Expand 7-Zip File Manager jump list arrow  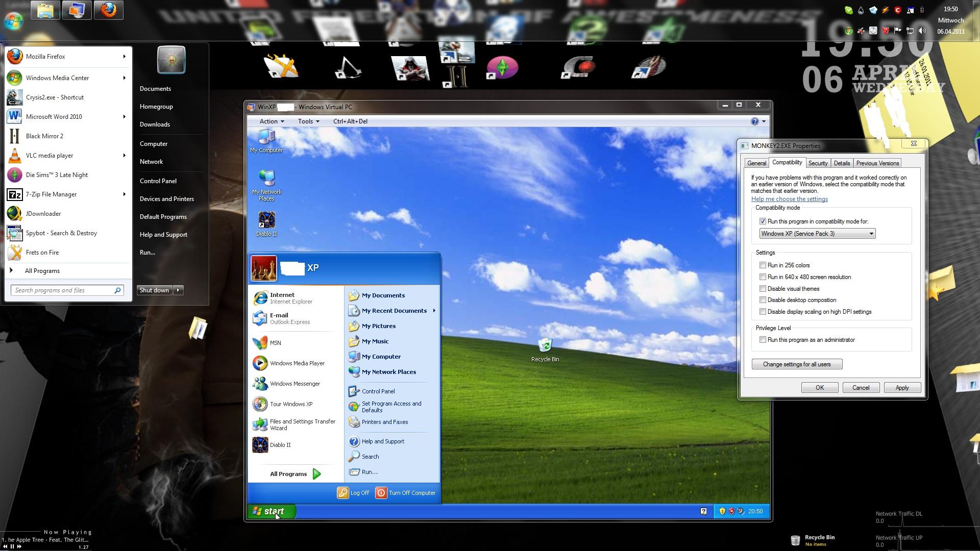pyautogui.click(x=124, y=194)
